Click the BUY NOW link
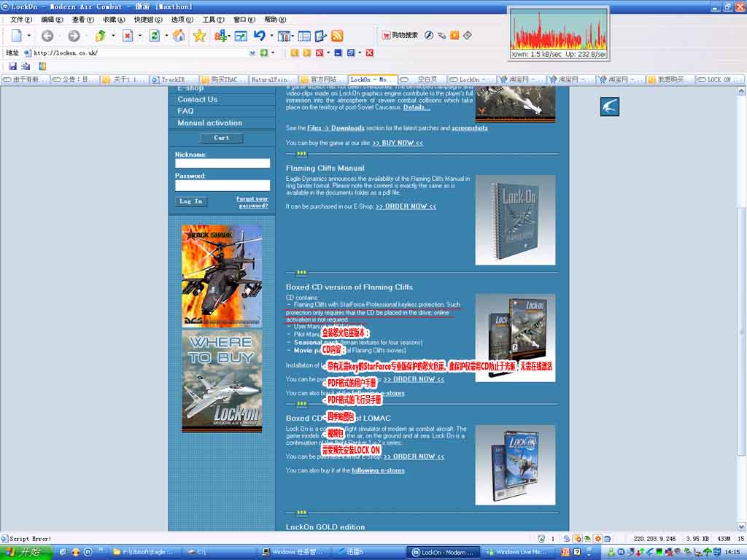The width and height of the screenshot is (747, 560). [398, 143]
